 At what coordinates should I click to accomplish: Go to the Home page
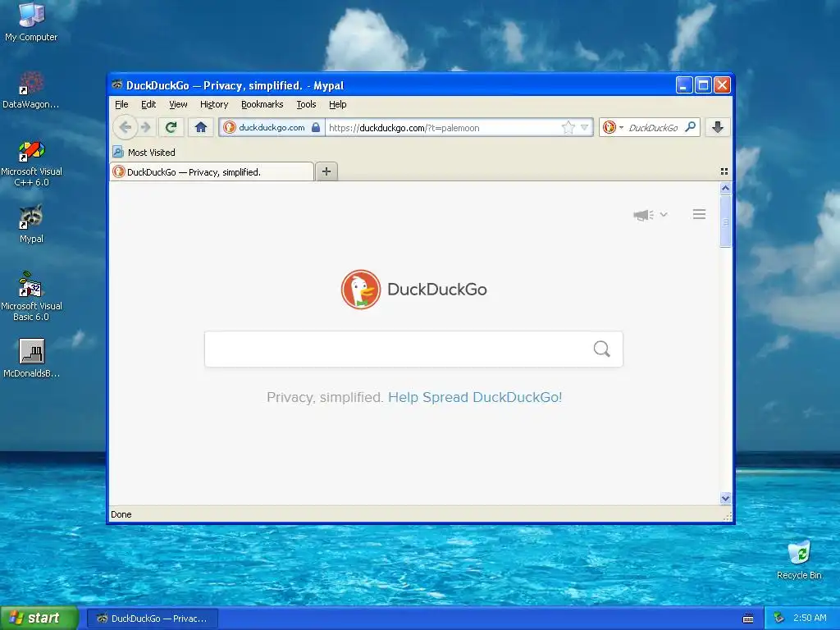[201, 127]
